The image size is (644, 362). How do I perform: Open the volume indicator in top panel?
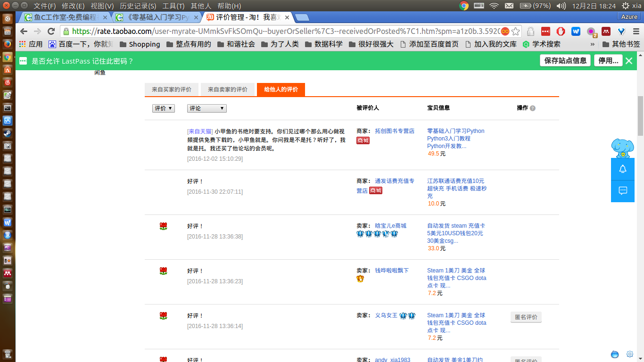[x=561, y=6]
